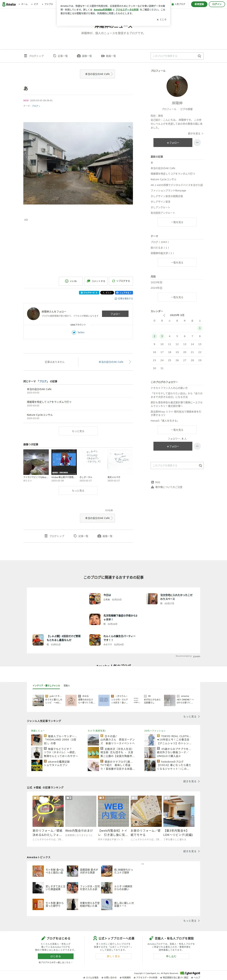Click the ログイン button
The height and width of the screenshot is (980, 227).
click(217, 4)
